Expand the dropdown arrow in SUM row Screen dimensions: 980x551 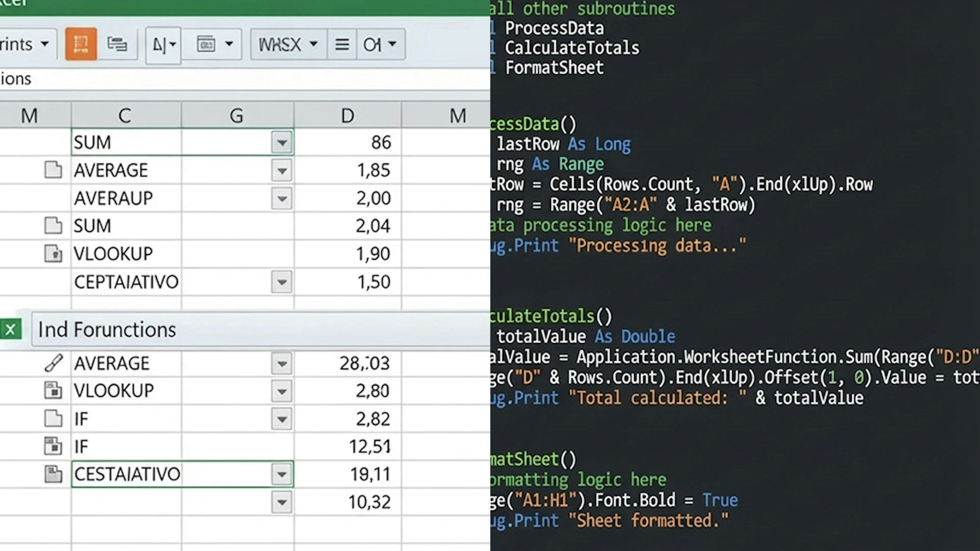point(281,143)
